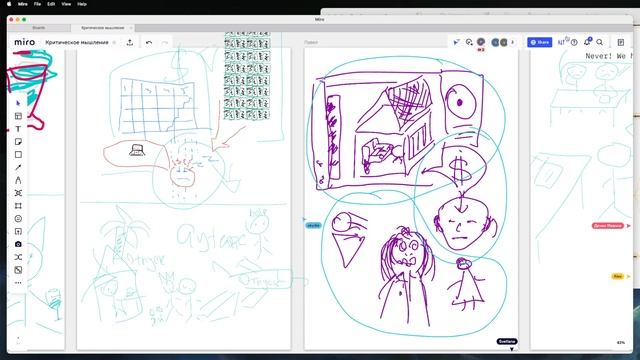Open the Help menu
The width and height of the screenshot is (640, 360).
click(82, 4)
